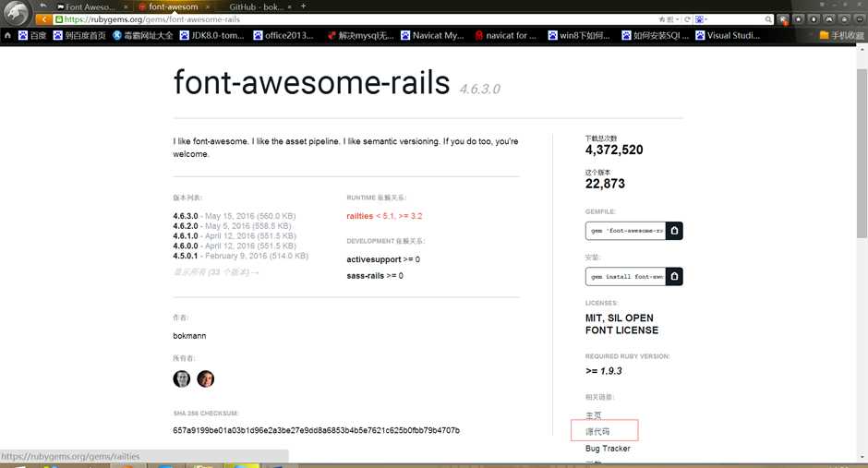Image resolution: width=868 pixels, height=468 pixels.
Task: Click the green secure site padlock icon
Action: 59,19
